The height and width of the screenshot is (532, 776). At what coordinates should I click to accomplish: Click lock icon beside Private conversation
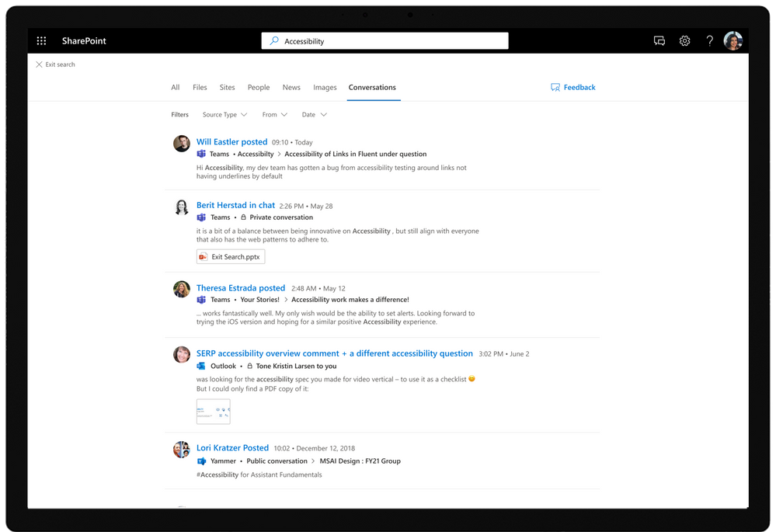(x=243, y=217)
